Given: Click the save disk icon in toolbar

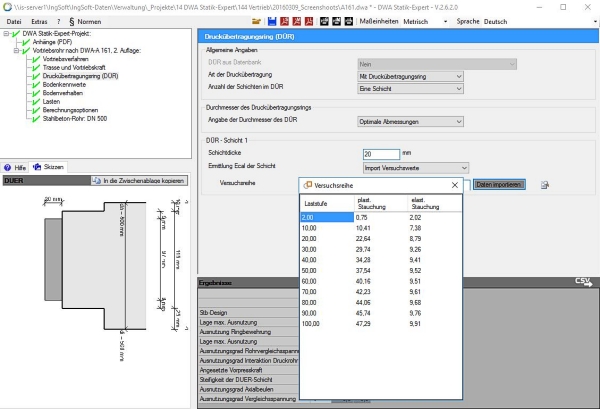Looking at the screenshot, I should coord(271,21).
